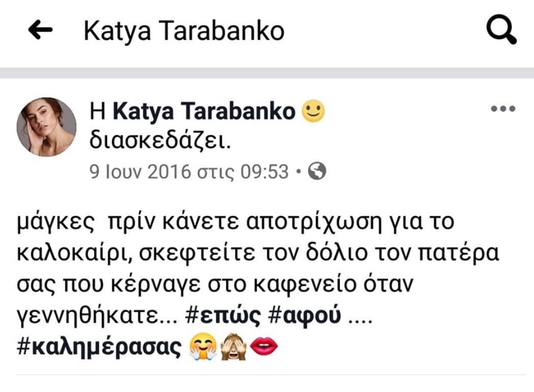Tap the see-no-evil monkey emoji
Screen dimensions: 534x392
pos(233,347)
